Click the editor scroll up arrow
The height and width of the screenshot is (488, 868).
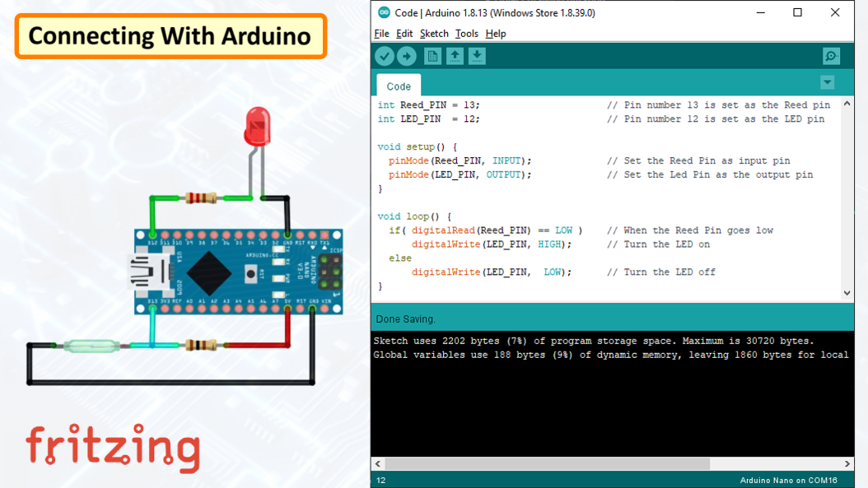point(847,104)
